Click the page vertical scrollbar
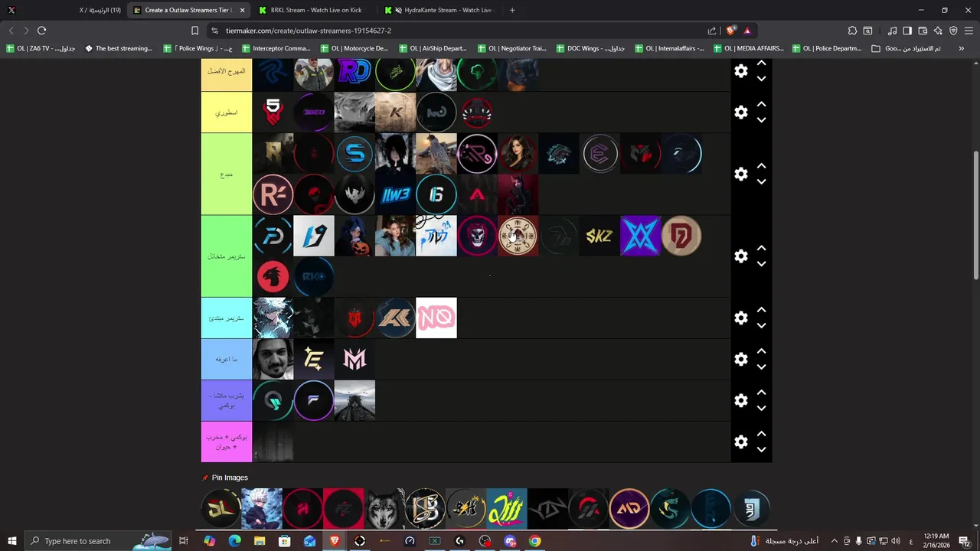 coord(975,215)
